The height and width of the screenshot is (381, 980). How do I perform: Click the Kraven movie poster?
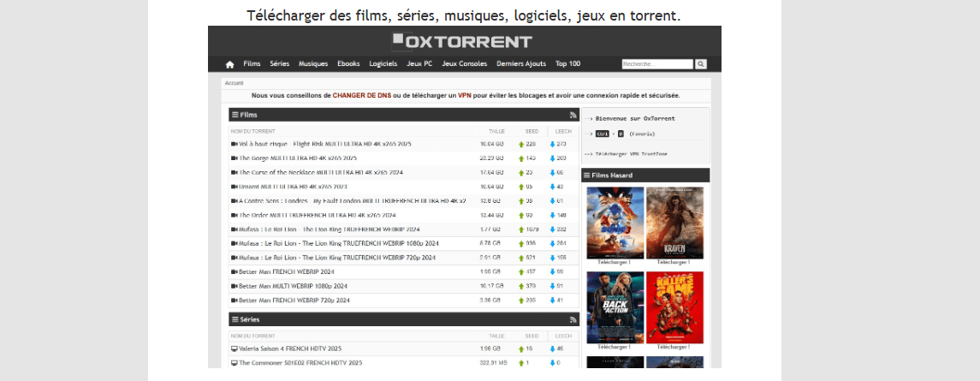(674, 223)
